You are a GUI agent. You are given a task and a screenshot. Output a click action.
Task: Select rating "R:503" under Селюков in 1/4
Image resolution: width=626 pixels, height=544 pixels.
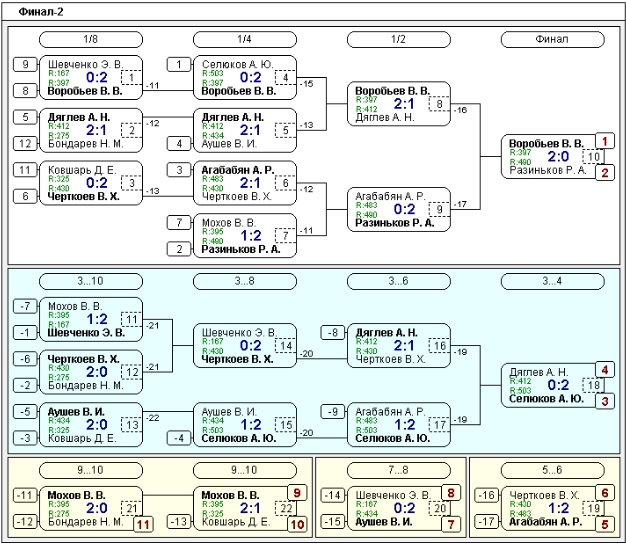coord(212,73)
